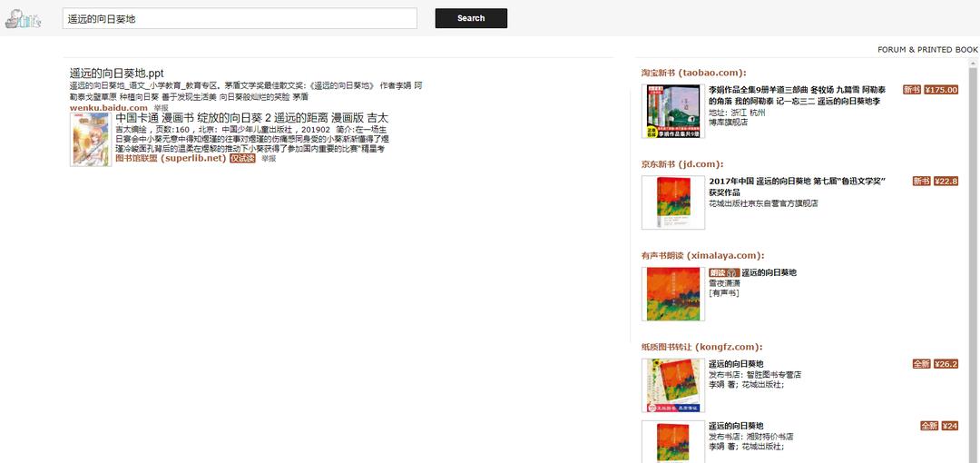
Task: Open the 遥远的向日葵地.ppt result
Action: coord(117,74)
